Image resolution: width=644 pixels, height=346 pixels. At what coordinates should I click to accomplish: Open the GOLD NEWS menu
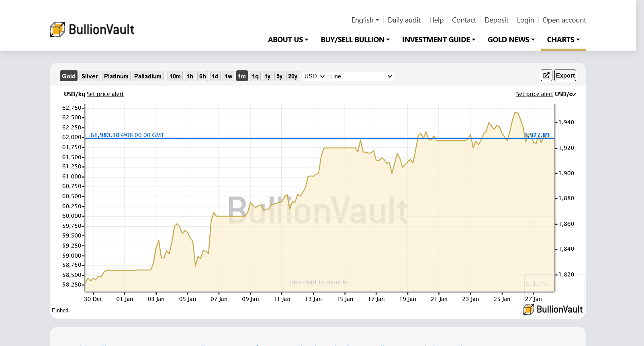511,40
